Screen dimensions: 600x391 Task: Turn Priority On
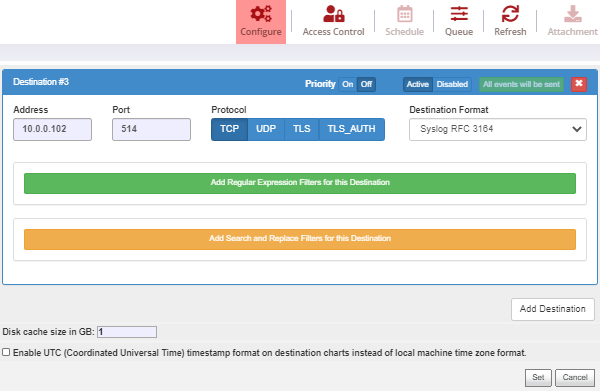point(347,84)
